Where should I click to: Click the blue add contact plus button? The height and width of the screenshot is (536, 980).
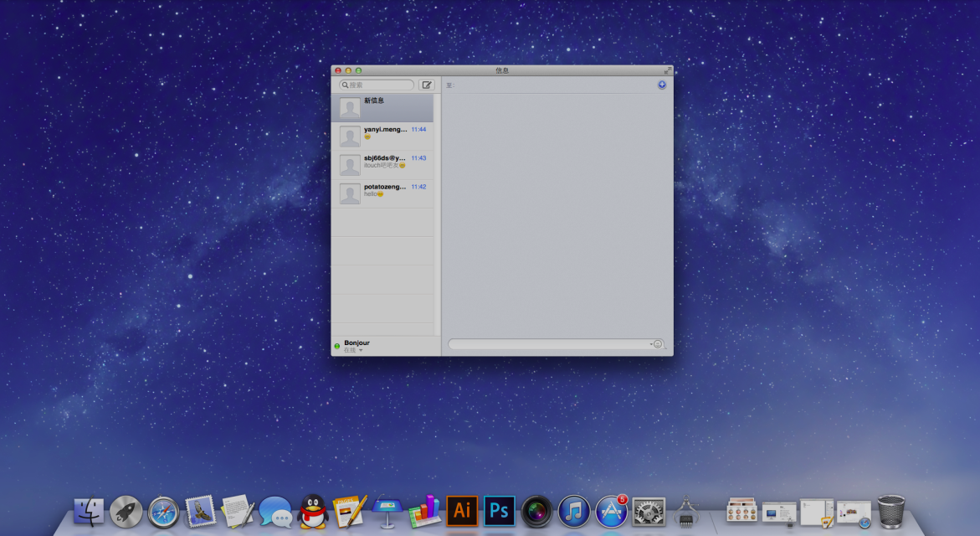click(662, 85)
